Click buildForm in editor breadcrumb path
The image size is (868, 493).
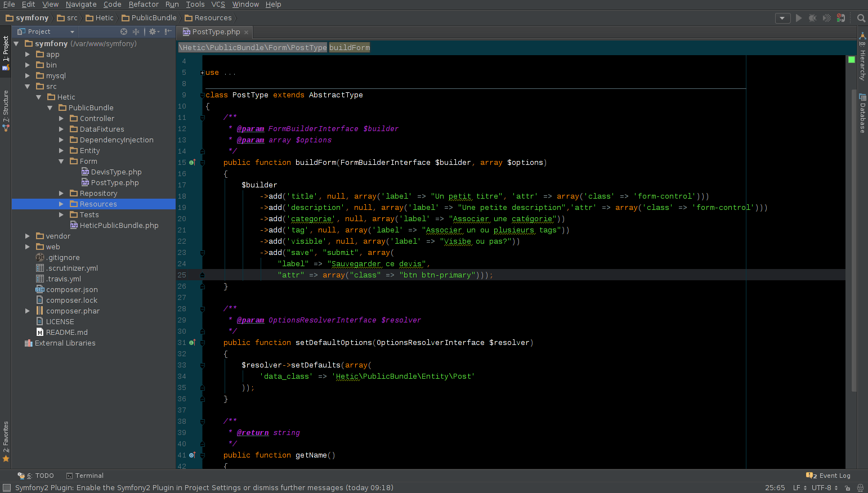point(350,48)
